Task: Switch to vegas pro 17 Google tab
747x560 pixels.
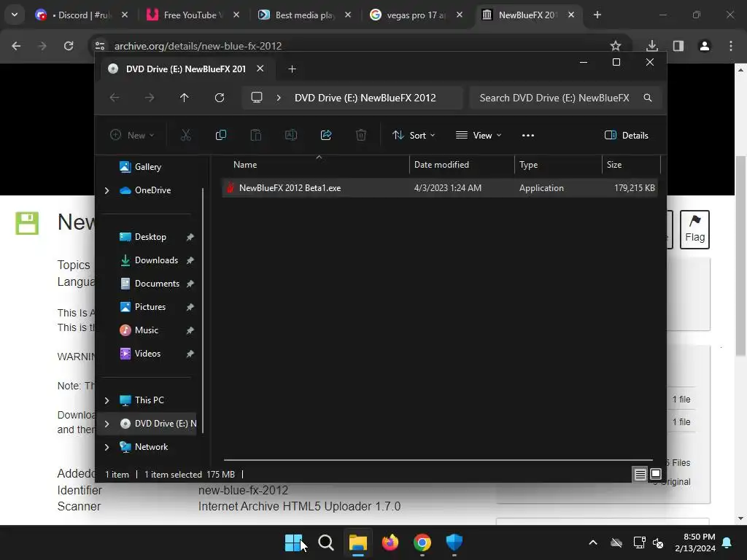Action: click(x=416, y=15)
